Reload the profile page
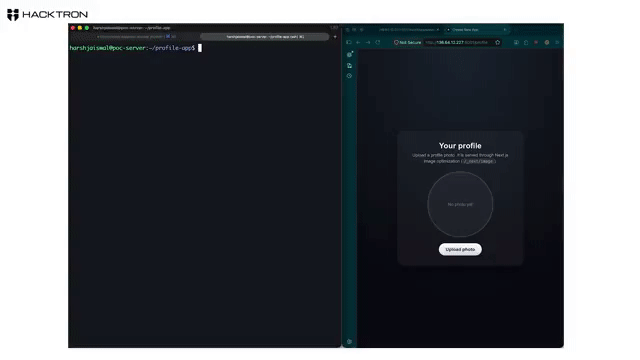This screenshot has width=640, height=360. pyautogui.click(x=378, y=42)
